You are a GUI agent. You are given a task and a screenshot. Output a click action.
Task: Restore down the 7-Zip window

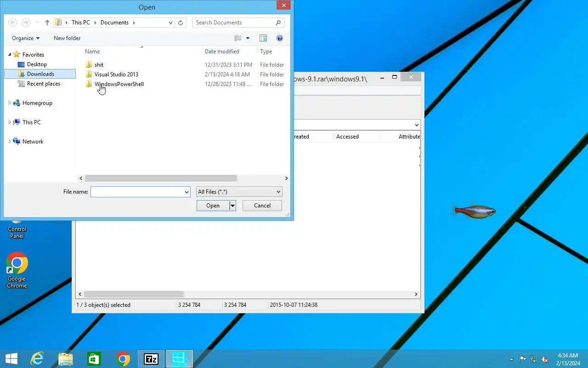point(394,77)
